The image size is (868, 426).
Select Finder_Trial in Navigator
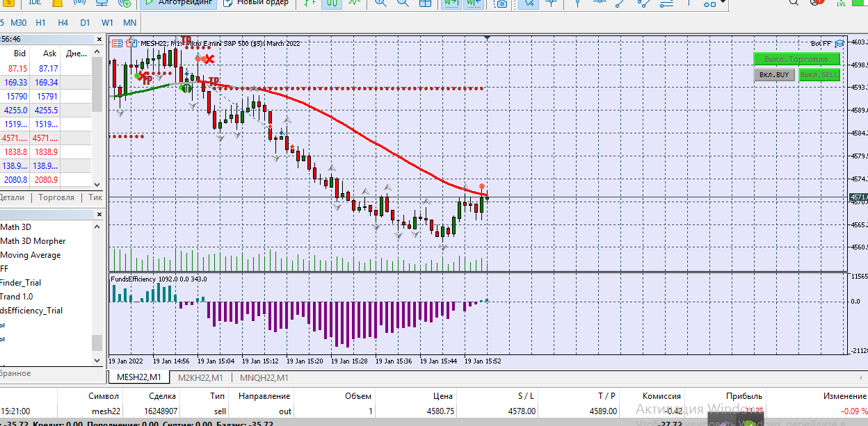pos(20,283)
